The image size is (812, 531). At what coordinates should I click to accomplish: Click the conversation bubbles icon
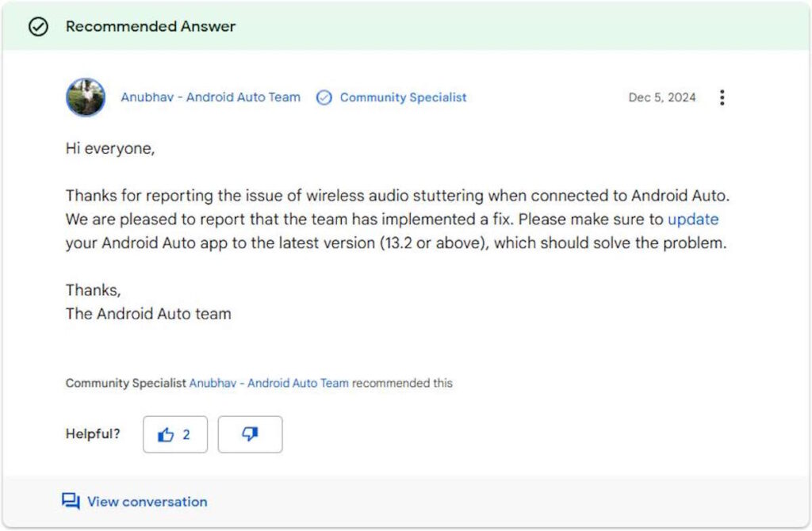[71, 501]
